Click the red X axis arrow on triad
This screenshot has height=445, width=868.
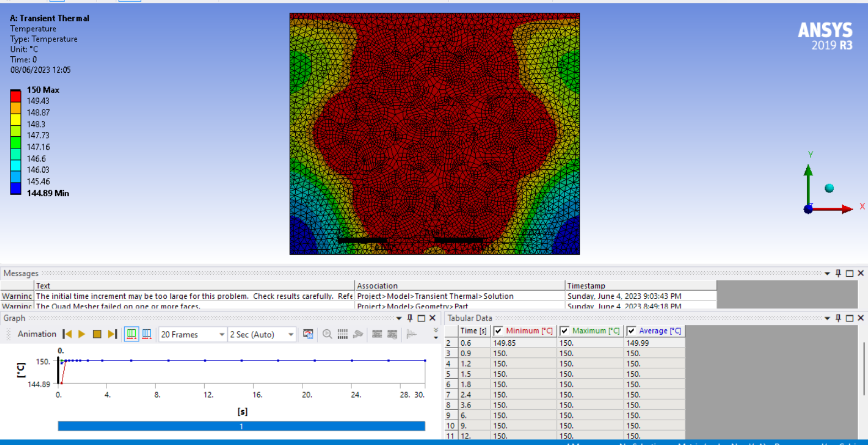pos(833,209)
